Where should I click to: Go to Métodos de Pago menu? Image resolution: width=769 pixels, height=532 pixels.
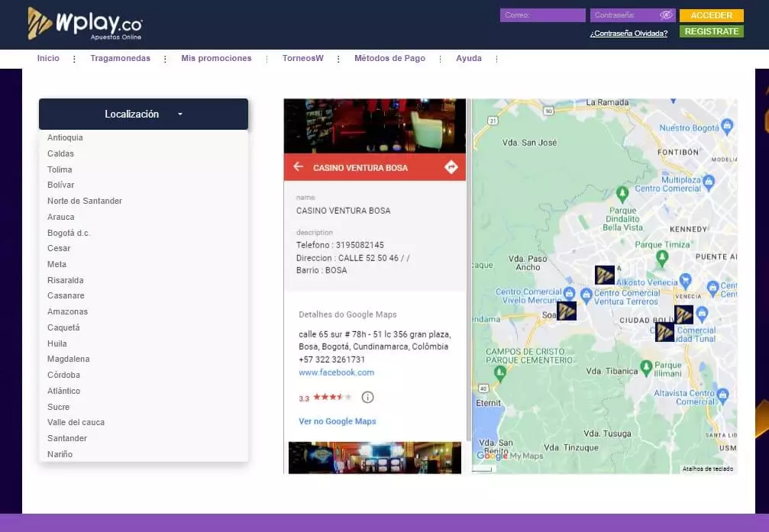coord(389,58)
